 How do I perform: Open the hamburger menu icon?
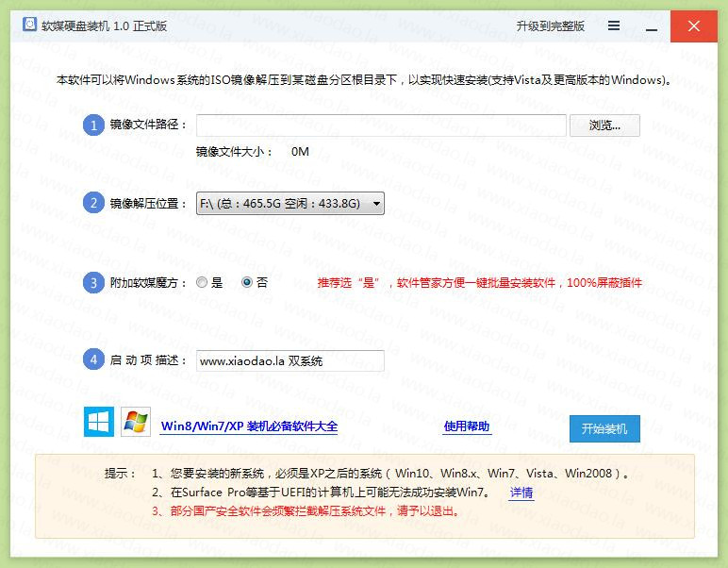click(x=614, y=25)
